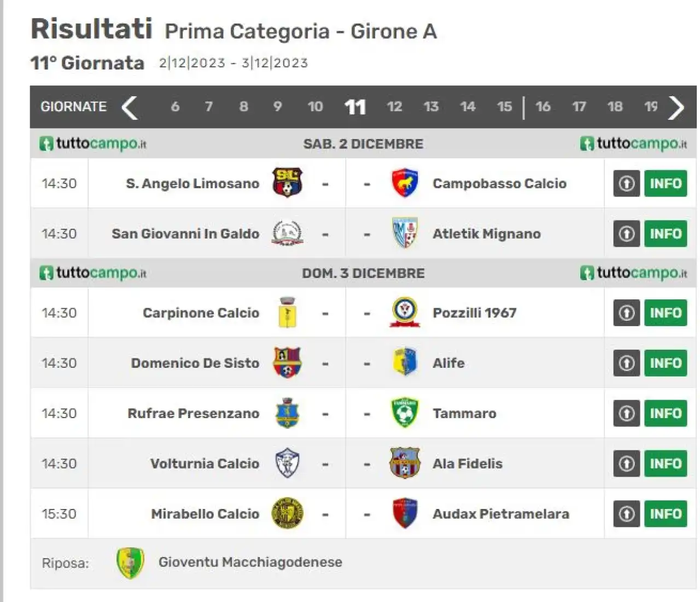Click the S. Angelo Limosano team crest

(x=287, y=183)
